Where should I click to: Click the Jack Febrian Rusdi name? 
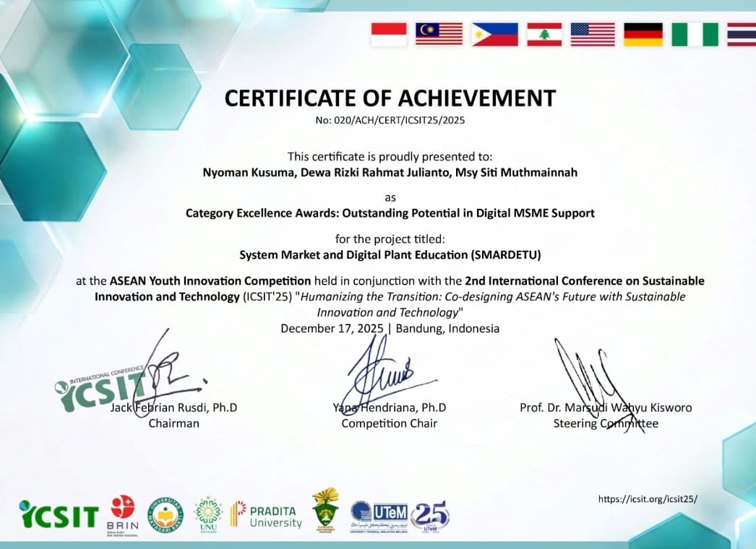[x=173, y=407]
